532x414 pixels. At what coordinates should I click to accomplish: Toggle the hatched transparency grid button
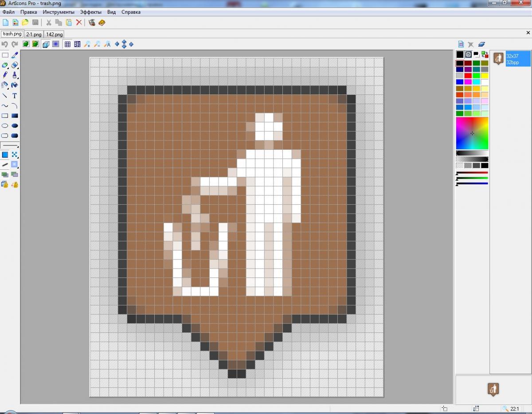coord(78,44)
